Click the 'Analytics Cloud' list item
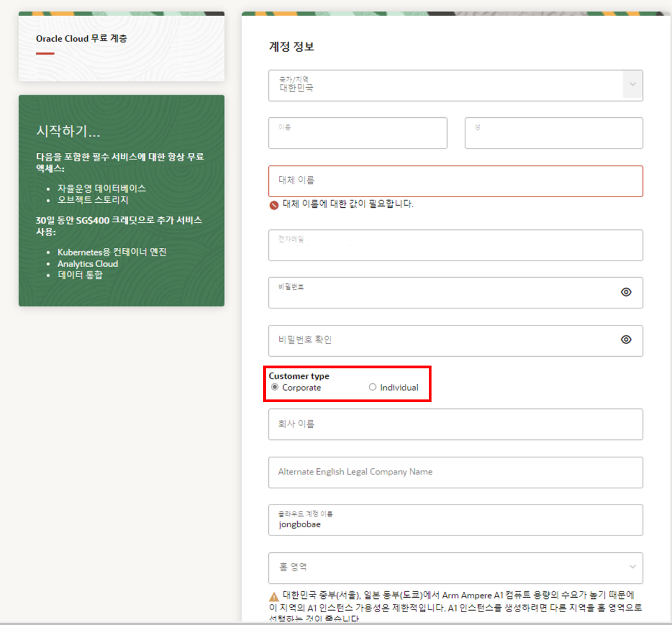This screenshot has height=625, width=672. tap(88, 264)
